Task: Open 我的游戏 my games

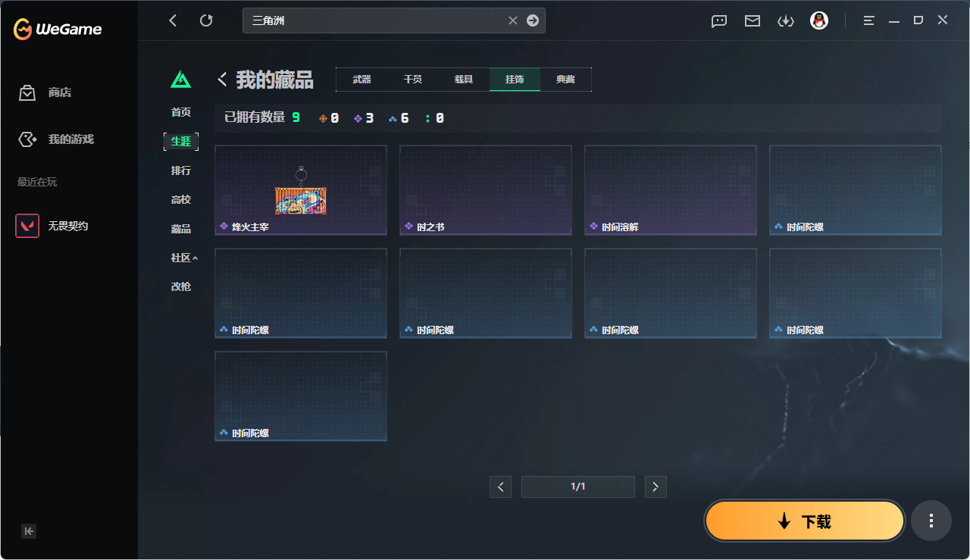Action: [x=56, y=139]
